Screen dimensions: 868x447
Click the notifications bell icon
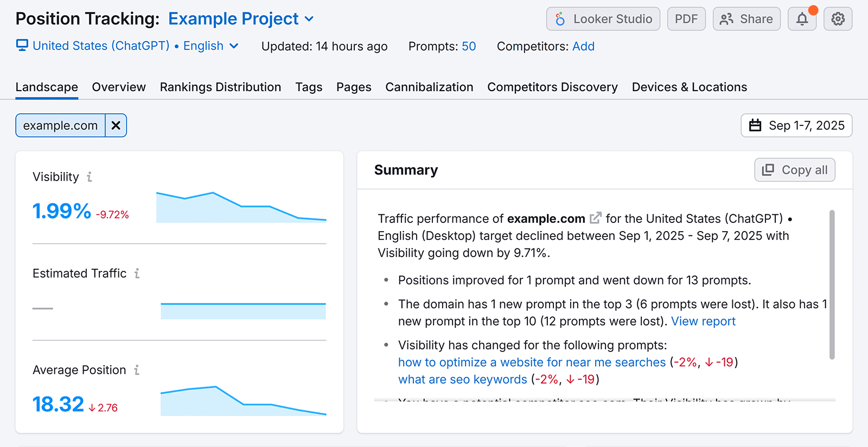[x=802, y=19]
